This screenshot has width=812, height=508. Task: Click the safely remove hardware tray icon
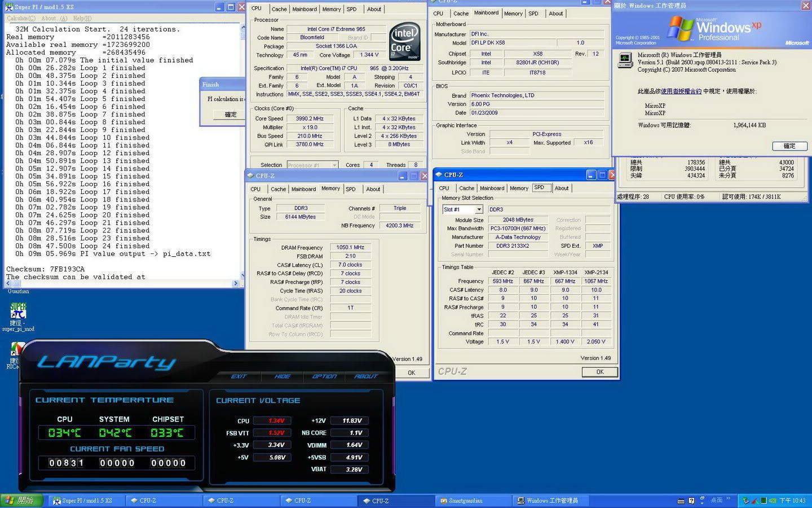pyautogui.click(x=746, y=501)
